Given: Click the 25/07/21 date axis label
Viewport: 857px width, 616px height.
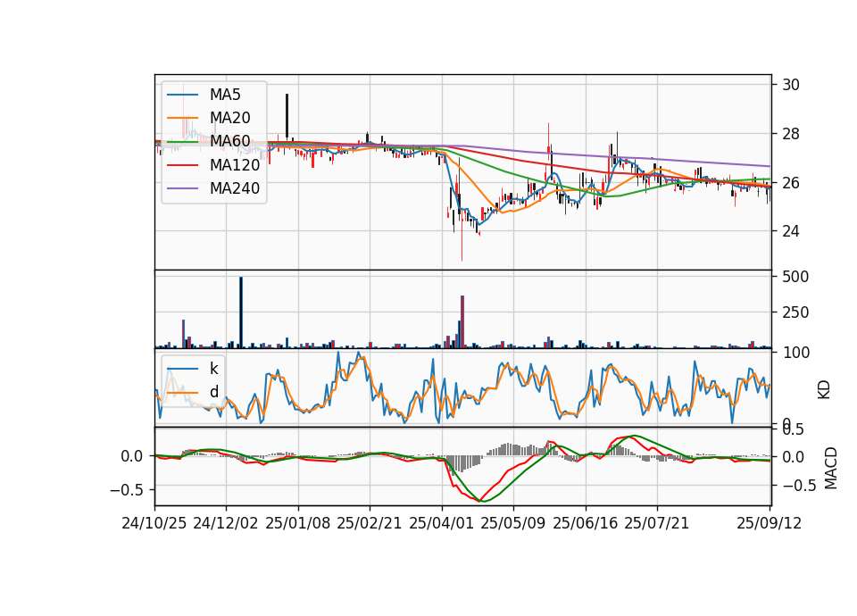Looking at the screenshot, I should point(657,523).
